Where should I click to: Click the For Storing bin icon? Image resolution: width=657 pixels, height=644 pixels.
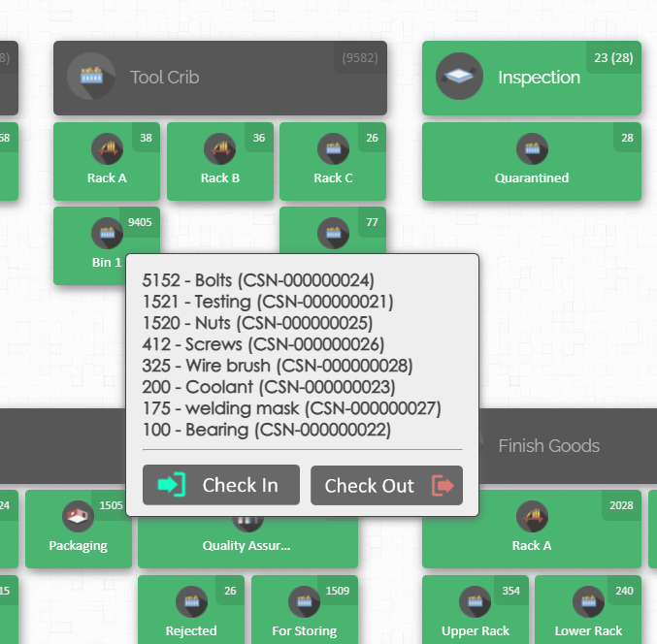click(304, 601)
